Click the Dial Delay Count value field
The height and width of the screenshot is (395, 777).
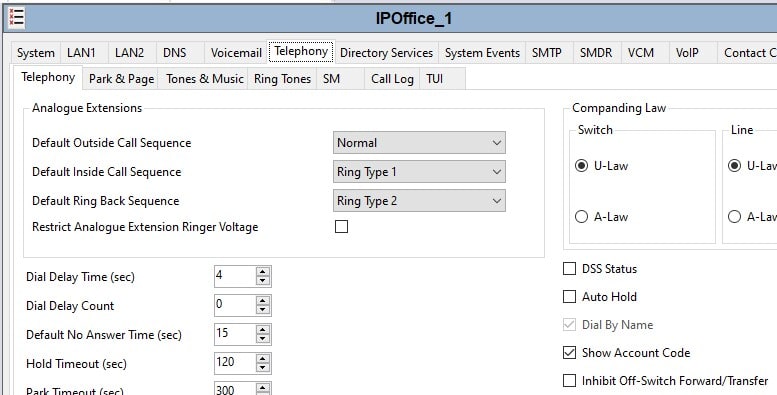click(x=235, y=305)
